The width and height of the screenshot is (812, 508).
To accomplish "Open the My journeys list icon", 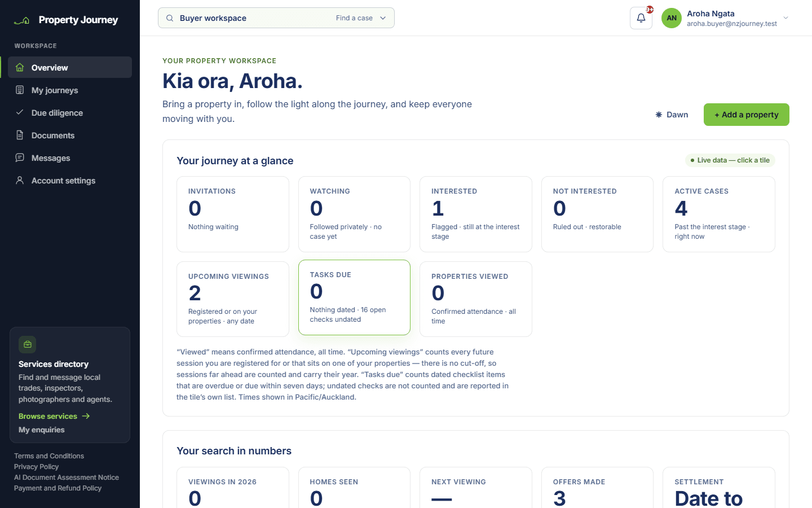I will click(x=20, y=90).
